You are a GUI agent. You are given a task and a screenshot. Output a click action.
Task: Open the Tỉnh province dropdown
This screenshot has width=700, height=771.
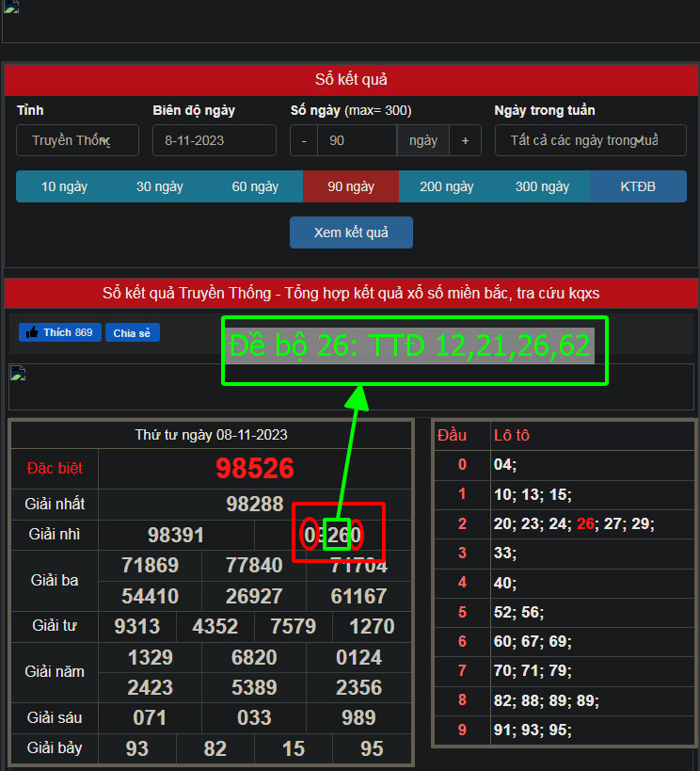pyautogui.click(x=77, y=140)
